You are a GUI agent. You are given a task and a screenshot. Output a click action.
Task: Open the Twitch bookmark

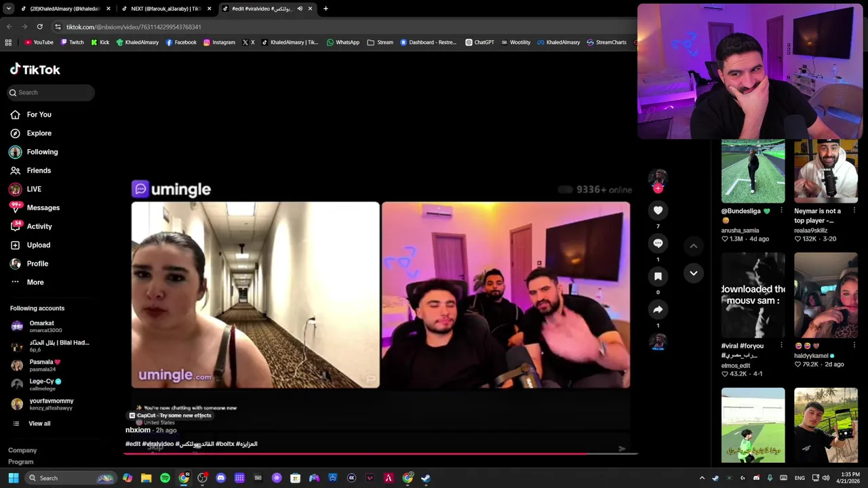[x=73, y=42]
